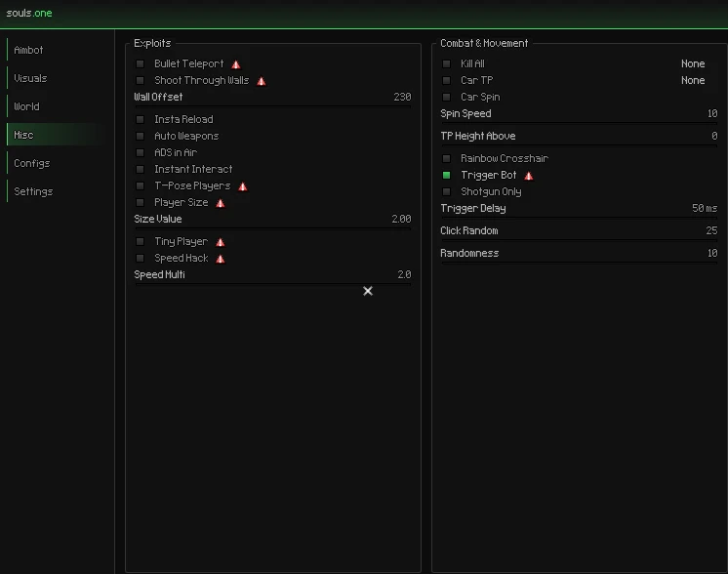The height and width of the screenshot is (574, 728).
Task: Click the warning icon beside Tiny Player
Action: point(221,242)
